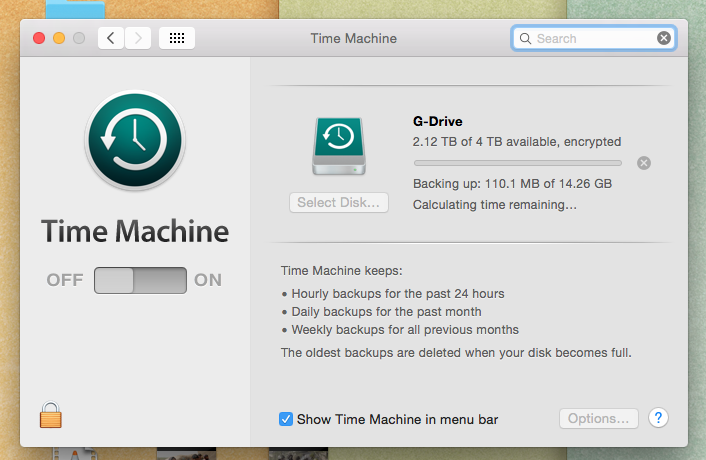Click 'Backing up: 110.1 MB of 14.26 GB'
The width and height of the screenshot is (706, 460).
(512, 184)
